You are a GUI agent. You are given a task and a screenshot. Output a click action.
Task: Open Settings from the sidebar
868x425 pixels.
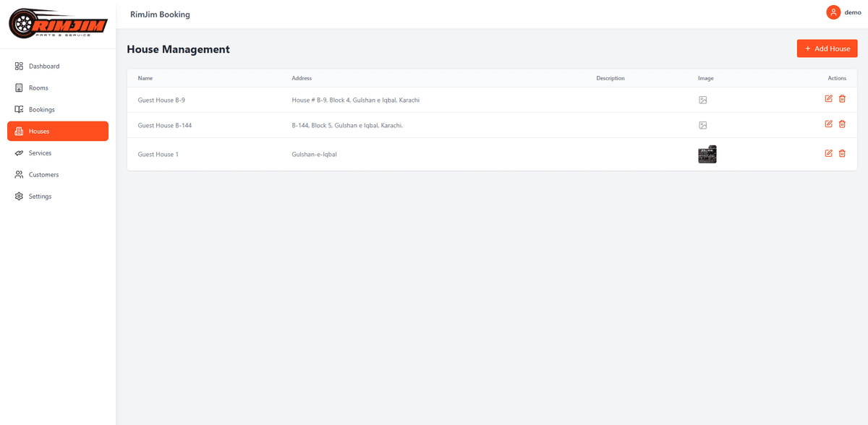[40, 197]
